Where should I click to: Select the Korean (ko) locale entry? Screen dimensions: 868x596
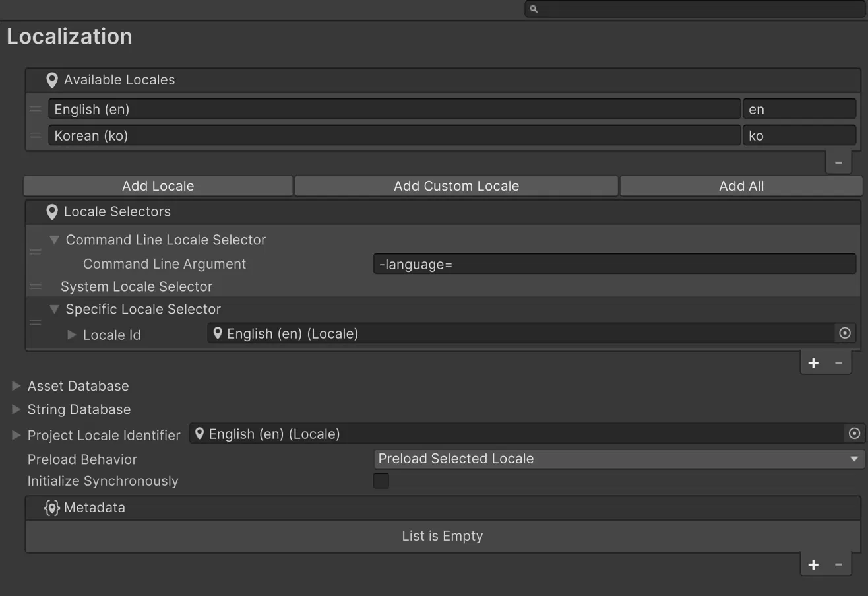pyautogui.click(x=394, y=135)
